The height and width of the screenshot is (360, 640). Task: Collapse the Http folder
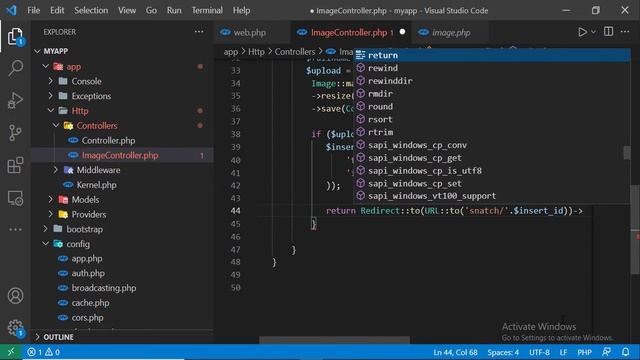51,111
